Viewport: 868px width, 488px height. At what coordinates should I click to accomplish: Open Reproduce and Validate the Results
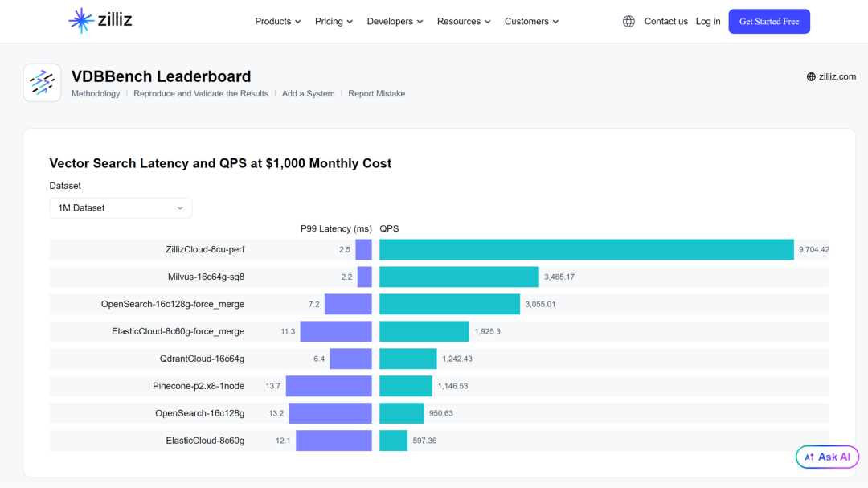point(201,94)
